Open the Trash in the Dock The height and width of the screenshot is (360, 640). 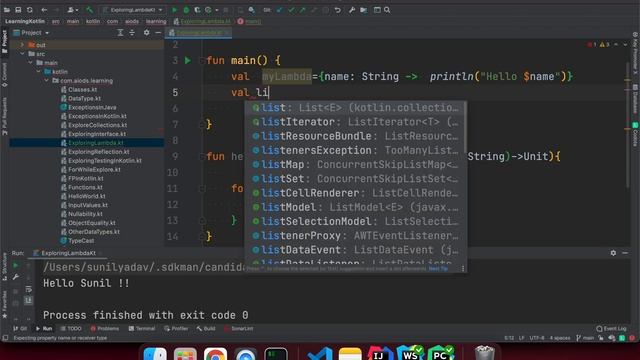coord(484,353)
